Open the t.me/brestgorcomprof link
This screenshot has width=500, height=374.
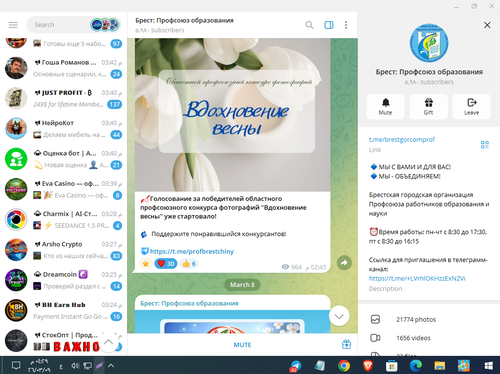402,140
